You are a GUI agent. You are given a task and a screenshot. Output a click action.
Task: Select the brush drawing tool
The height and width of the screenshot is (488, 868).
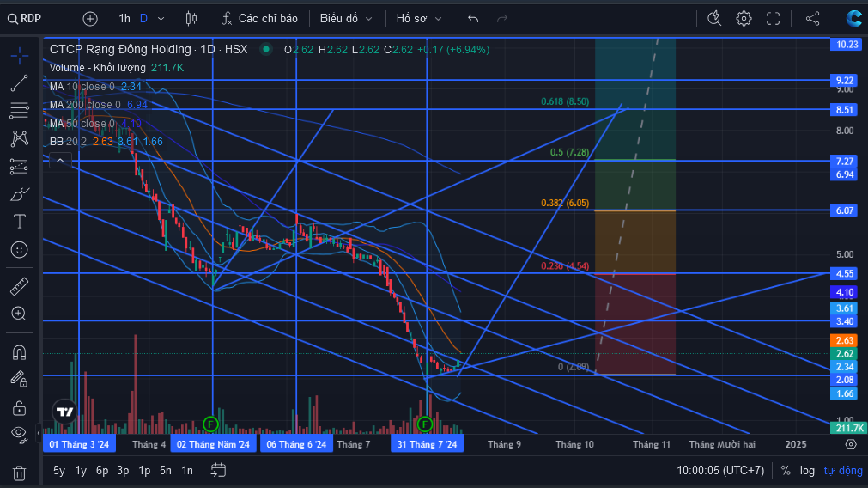pos(20,194)
